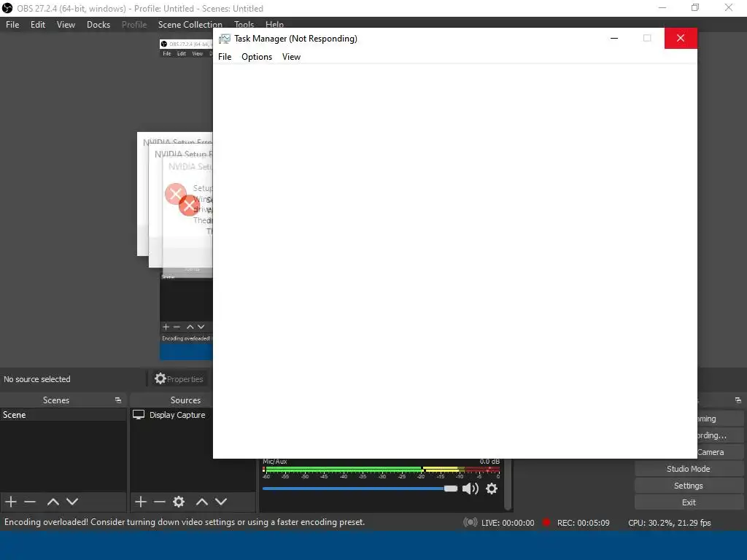Open OBS Settings button
The image size is (747, 560).
pos(689,486)
